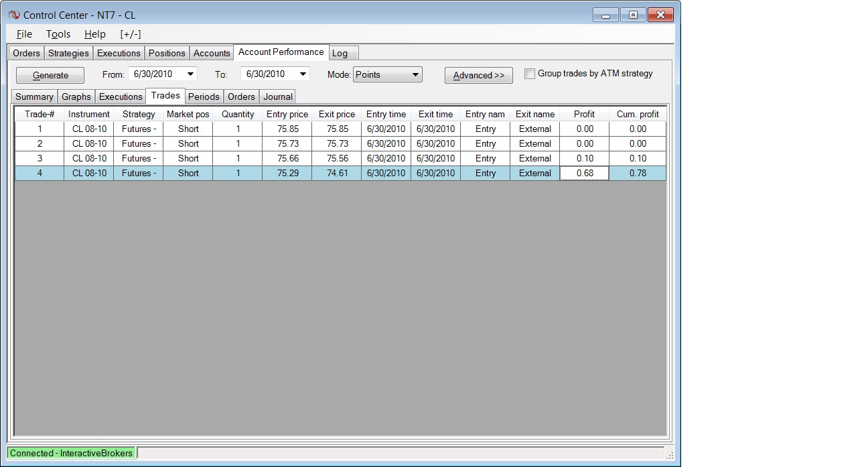Click the NinjaTrader logo icon in title bar
This screenshot has width=868, height=467.
pyautogui.click(x=14, y=15)
